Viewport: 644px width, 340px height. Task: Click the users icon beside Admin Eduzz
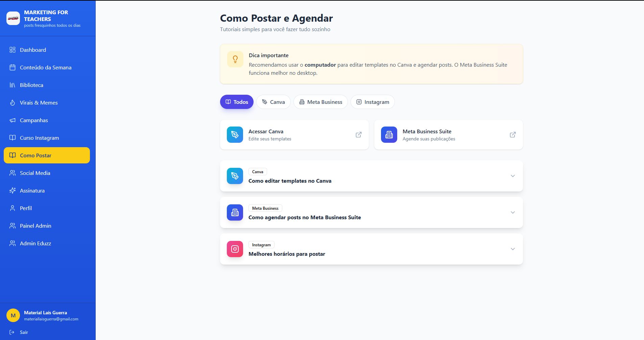tap(13, 243)
